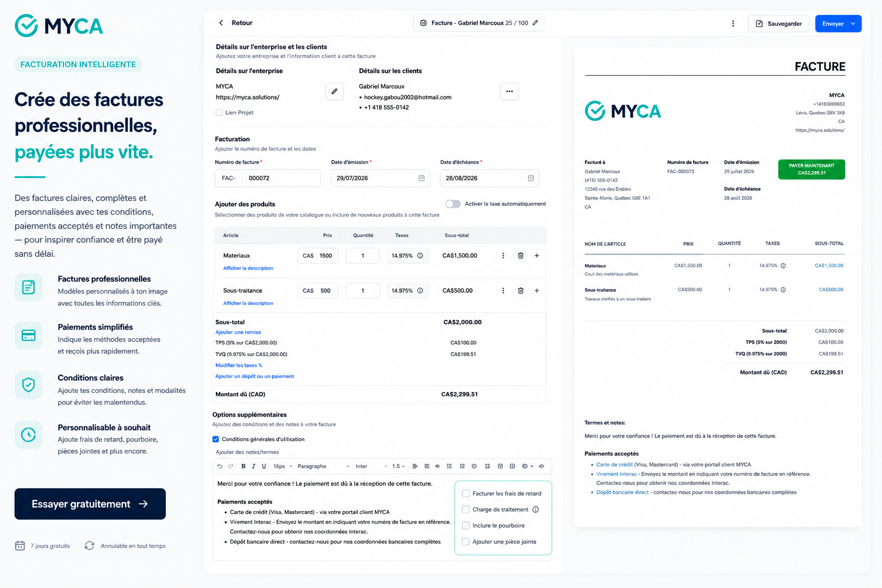
Task: Uncheck Conditions générales d'utilisation
Action: point(216,439)
